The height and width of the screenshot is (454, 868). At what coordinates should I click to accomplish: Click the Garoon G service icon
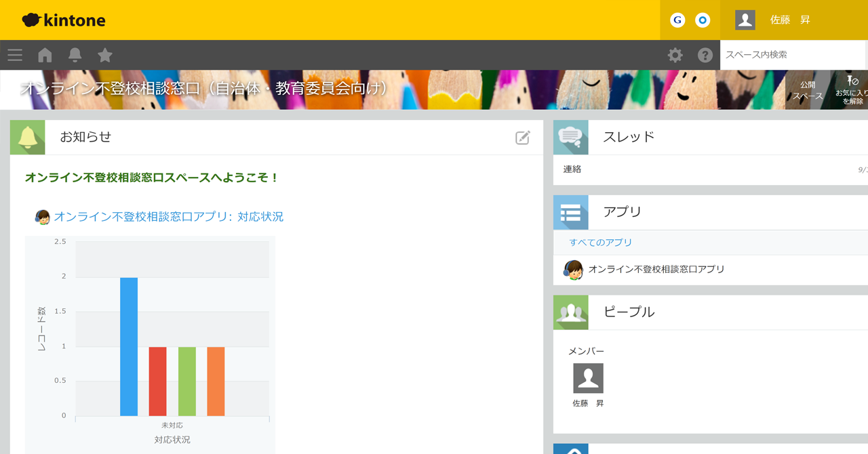[x=677, y=20]
